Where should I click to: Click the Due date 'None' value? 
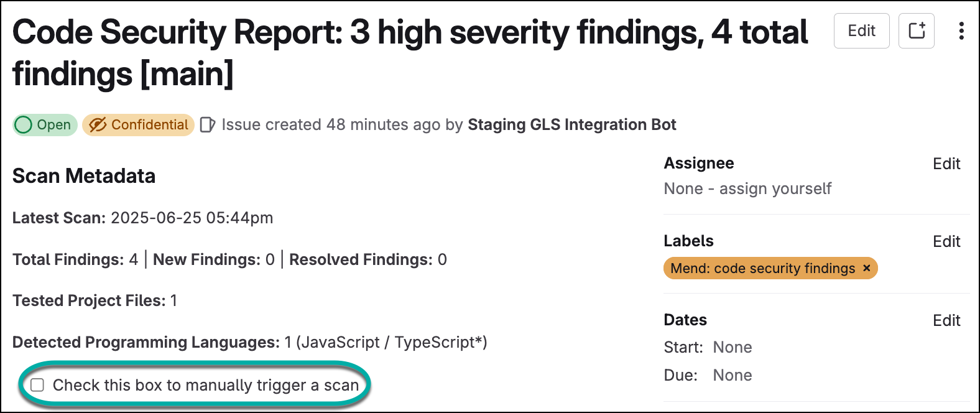[732, 375]
